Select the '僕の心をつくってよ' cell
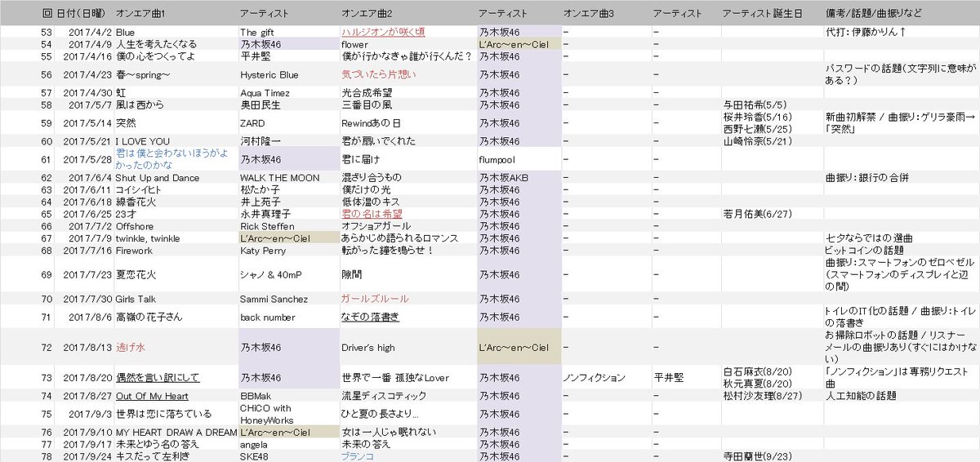 click(156, 56)
